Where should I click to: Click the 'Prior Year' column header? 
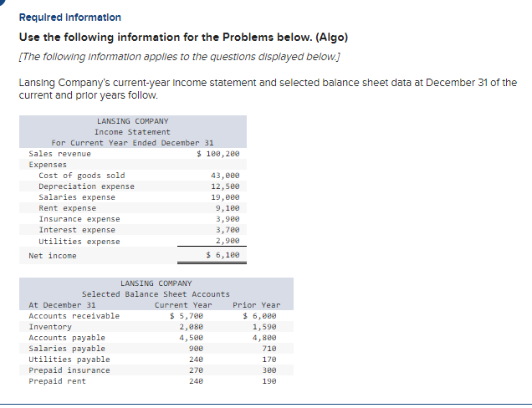257,305
